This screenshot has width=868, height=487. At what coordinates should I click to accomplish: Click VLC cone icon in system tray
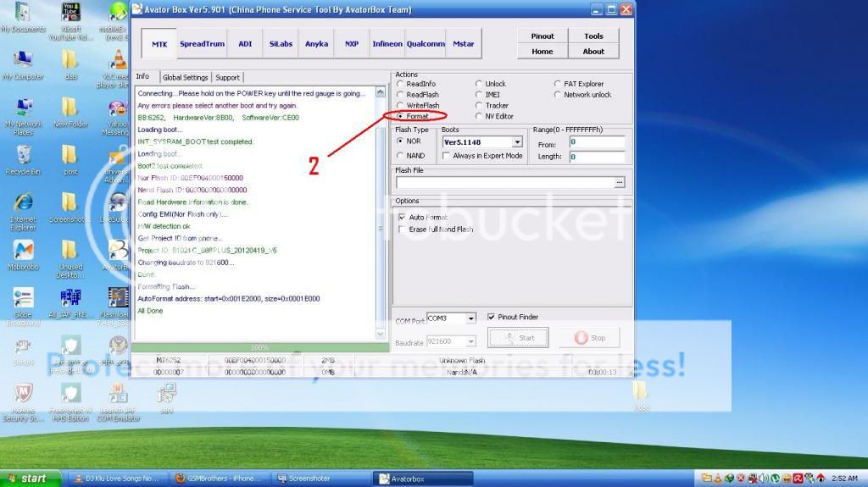pos(717,479)
